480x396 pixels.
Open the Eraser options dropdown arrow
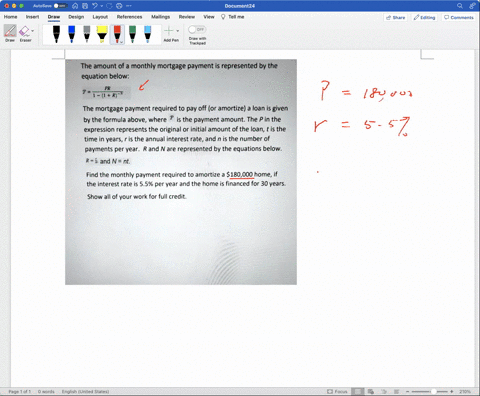pos(33,31)
